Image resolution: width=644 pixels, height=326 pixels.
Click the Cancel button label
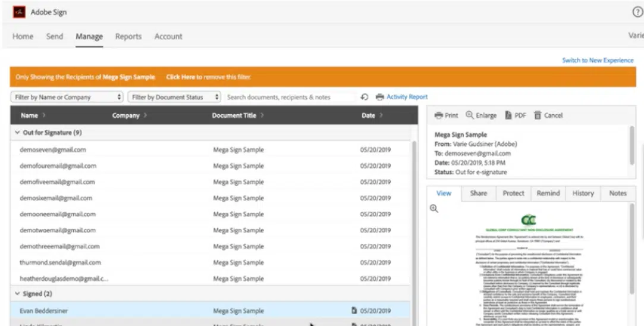click(553, 115)
